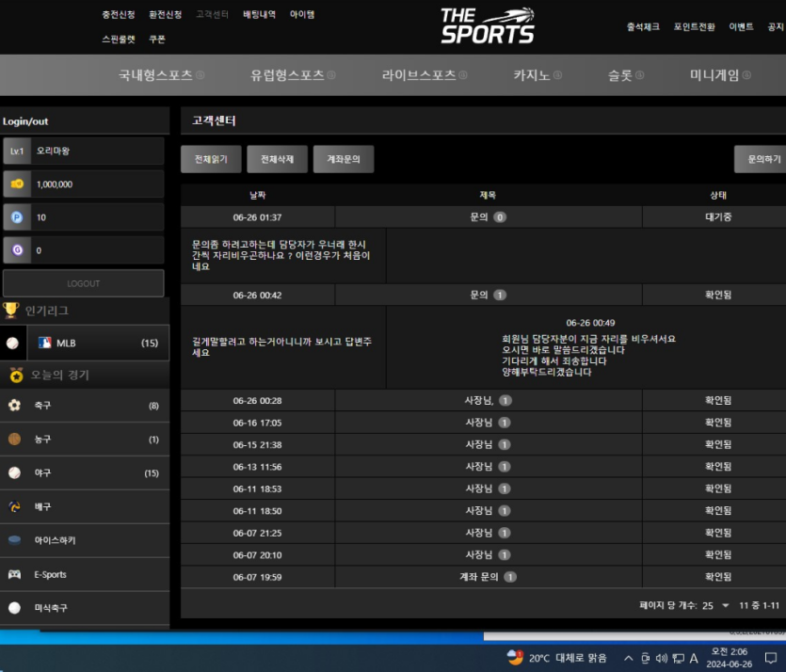The image size is (786, 672).
Task: Click the basketball icon for 농구
Action: tap(14, 439)
